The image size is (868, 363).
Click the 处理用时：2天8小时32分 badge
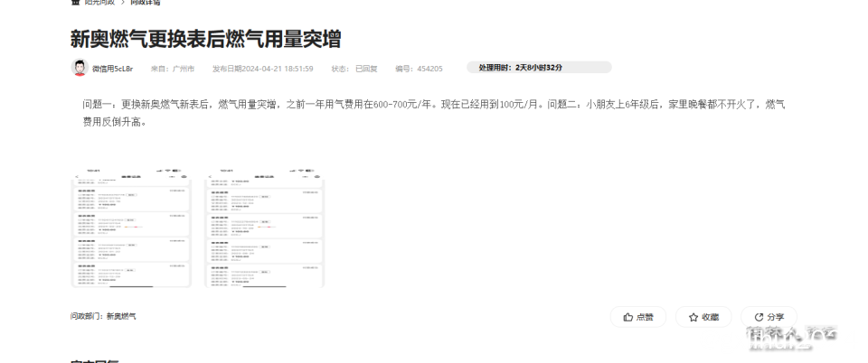click(x=539, y=68)
